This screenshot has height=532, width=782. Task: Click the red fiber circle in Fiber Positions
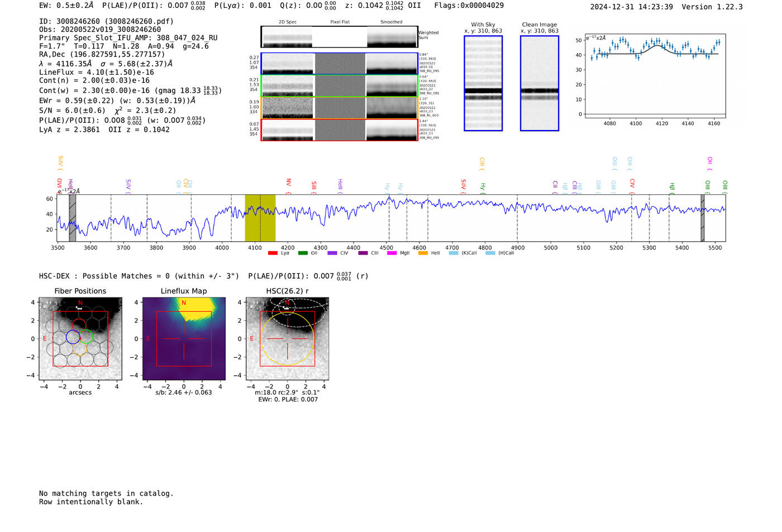(79, 326)
